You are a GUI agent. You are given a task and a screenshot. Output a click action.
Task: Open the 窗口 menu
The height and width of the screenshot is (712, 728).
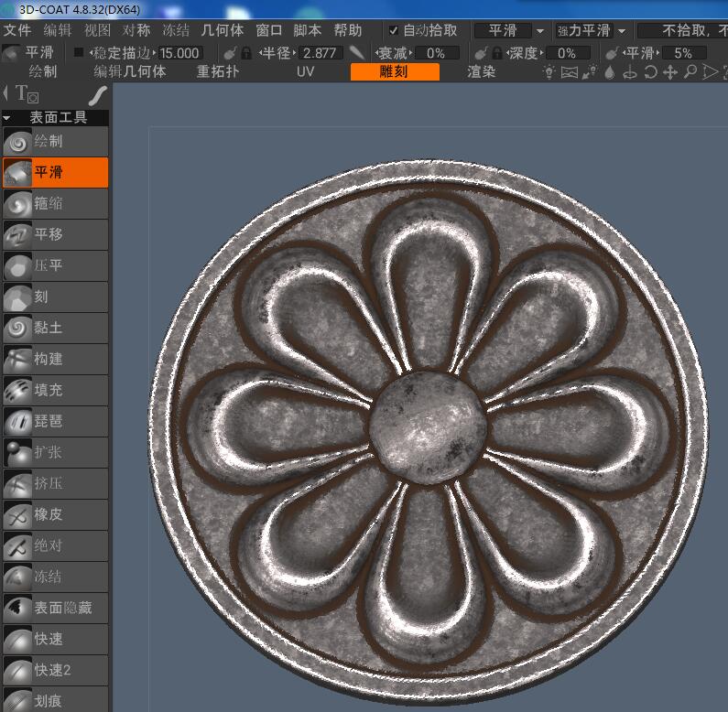tap(269, 30)
